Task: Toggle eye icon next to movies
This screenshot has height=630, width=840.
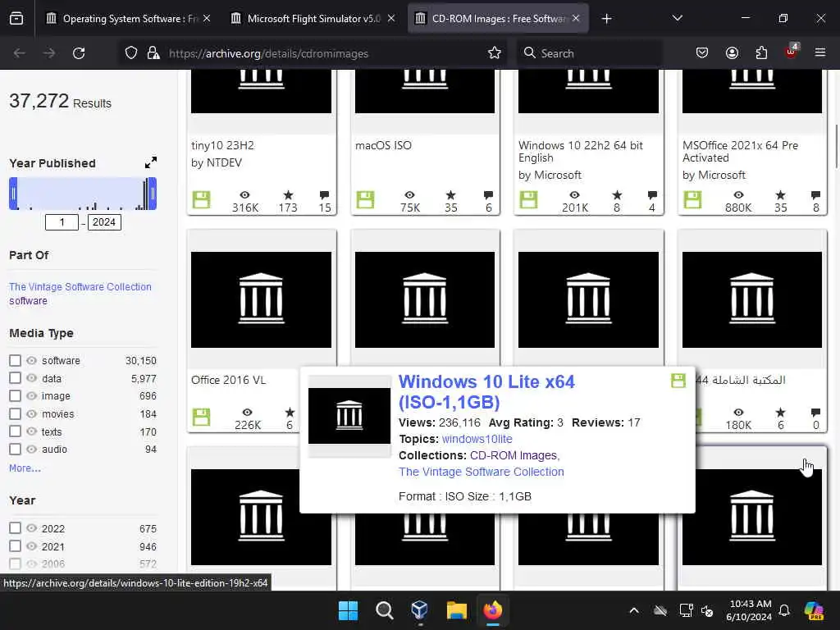Action: tap(32, 413)
